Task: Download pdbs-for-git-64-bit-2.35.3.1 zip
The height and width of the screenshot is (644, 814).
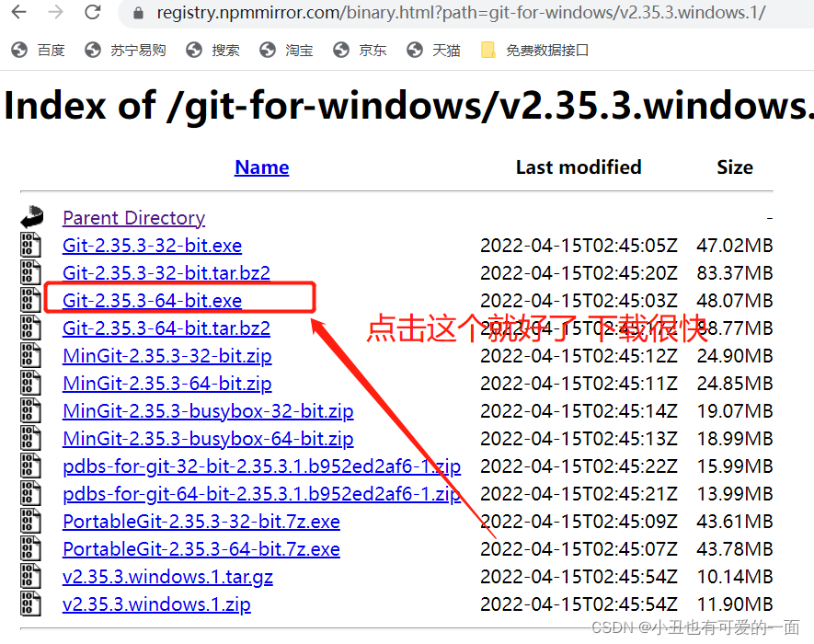Action: 261,493
